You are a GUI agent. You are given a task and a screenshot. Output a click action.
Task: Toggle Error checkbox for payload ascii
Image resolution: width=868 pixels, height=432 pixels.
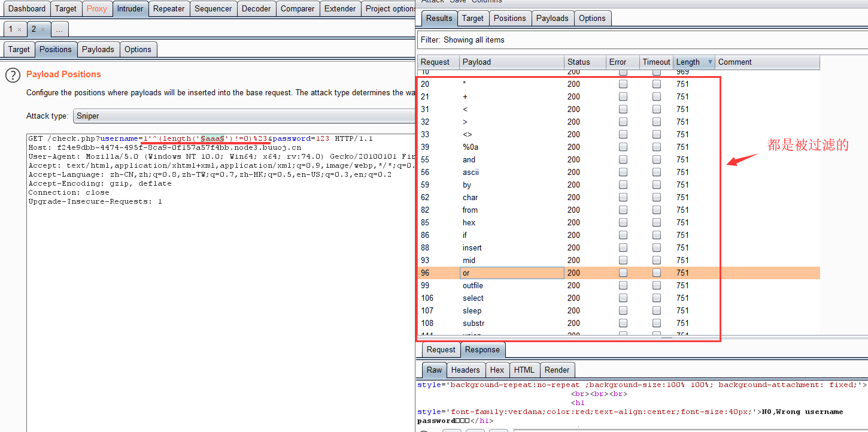click(623, 172)
